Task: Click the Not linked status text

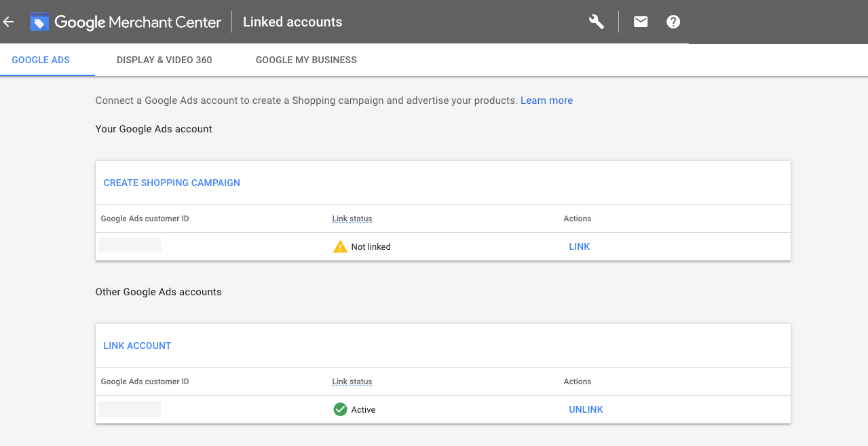Action: coord(371,247)
